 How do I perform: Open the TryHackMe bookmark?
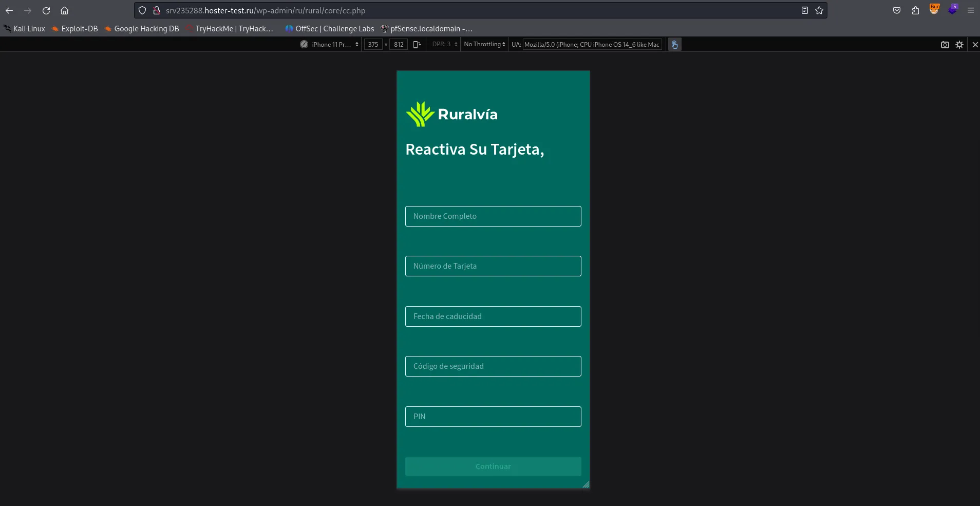[230, 29]
